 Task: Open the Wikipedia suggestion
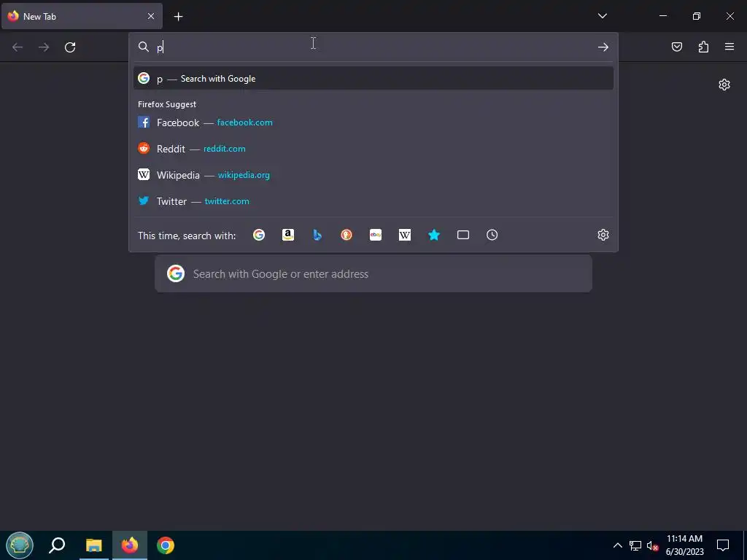click(x=373, y=175)
